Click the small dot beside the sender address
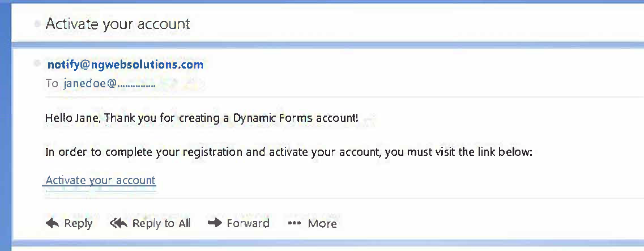The width and height of the screenshot is (644, 251). pos(37,63)
